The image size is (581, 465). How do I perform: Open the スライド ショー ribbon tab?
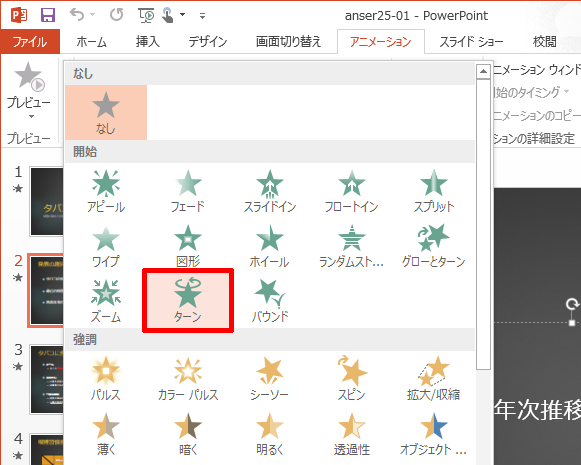(x=471, y=42)
